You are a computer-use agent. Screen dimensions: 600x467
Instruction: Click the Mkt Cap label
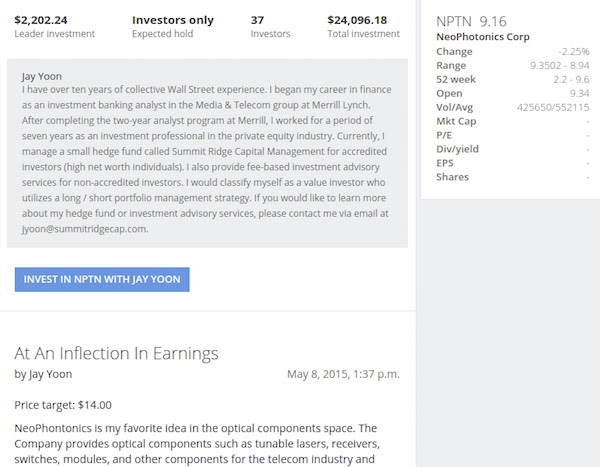click(456, 121)
